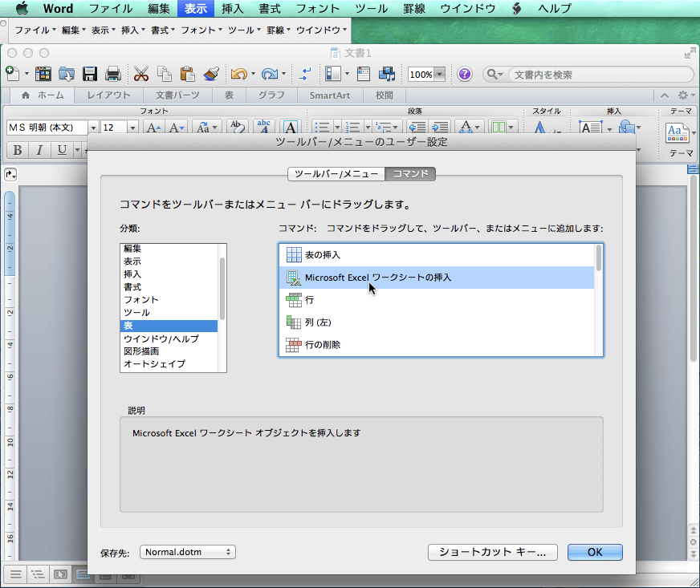Select フォント in category list
Image resolution: width=700 pixels, height=588 pixels.
(169, 300)
